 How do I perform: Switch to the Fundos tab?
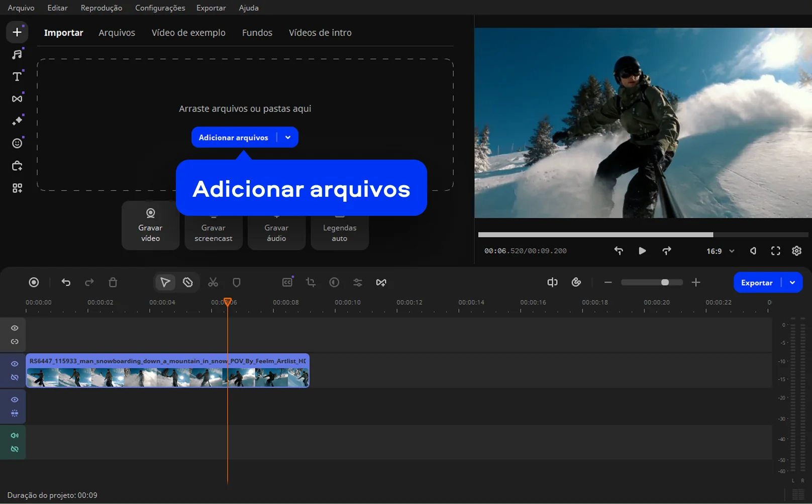257,33
